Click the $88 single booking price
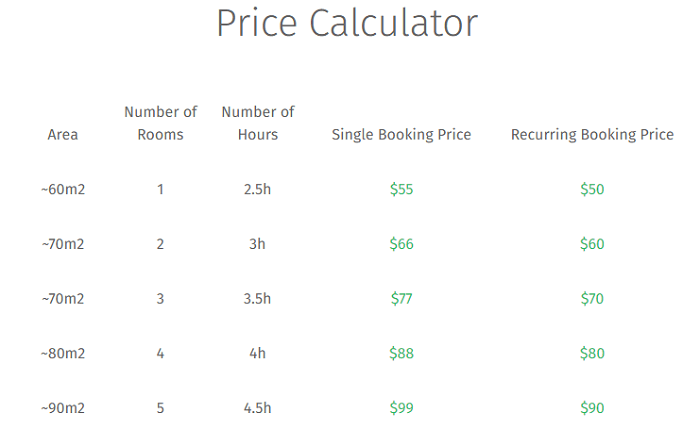 point(401,353)
